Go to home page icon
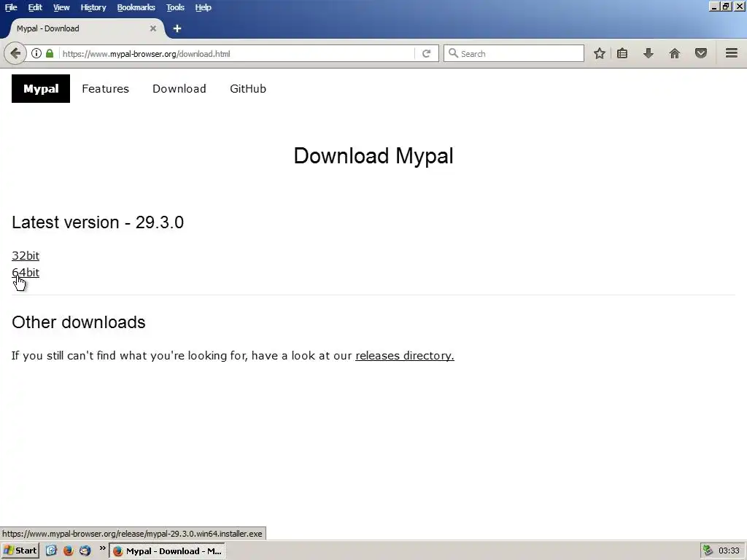Viewport: 747px width, 560px height. (675, 53)
